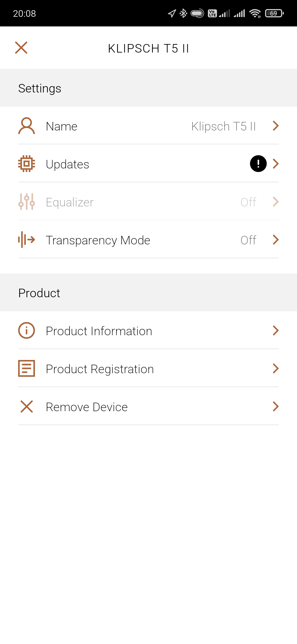The height and width of the screenshot is (644, 297).
Task: Close the Klipsch T5 II settings screen
Action: (x=21, y=48)
